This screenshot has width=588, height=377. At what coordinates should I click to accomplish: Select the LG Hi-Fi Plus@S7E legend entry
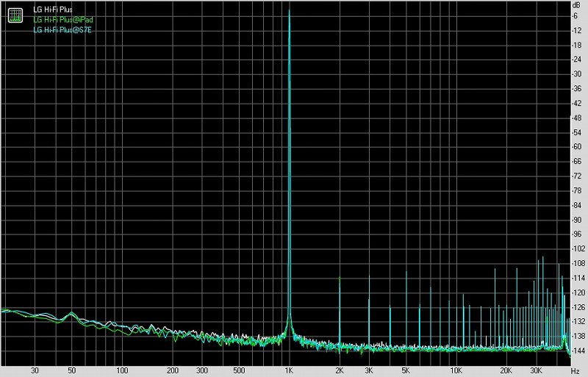[x=62, y=29]
